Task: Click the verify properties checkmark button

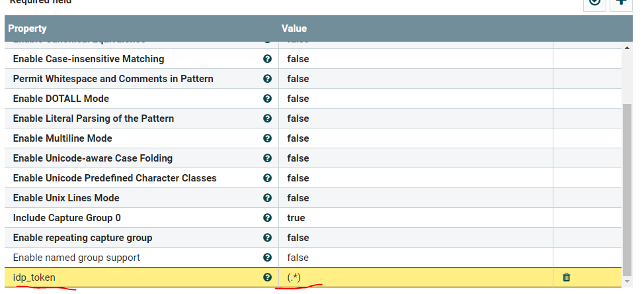Action: coord(594,3)
